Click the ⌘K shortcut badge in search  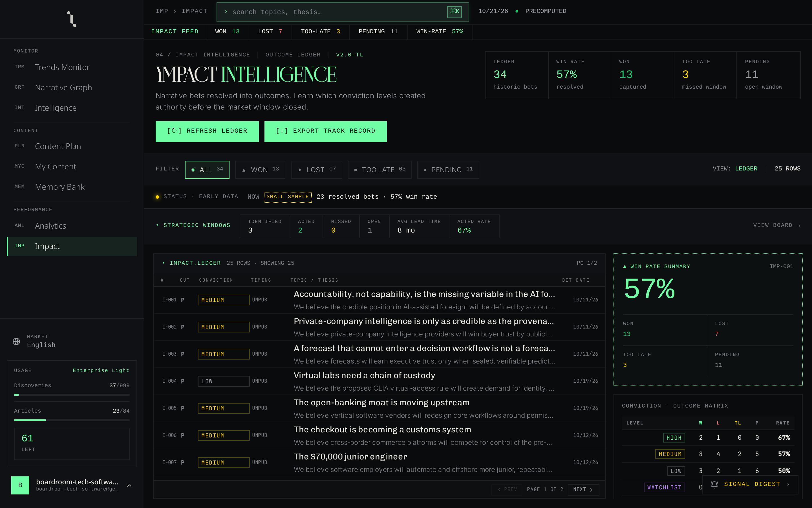(x=454, y=12)
